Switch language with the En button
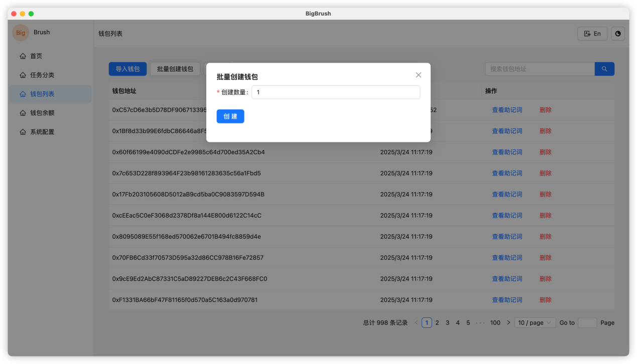This screenshot has width=637, height=364. pyautogui.click(x=592, y=34)
